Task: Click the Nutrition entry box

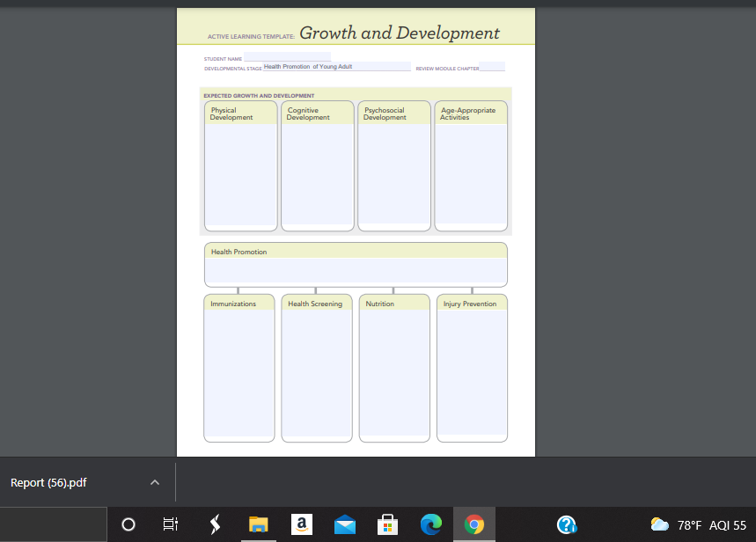Action: (393, 370)
